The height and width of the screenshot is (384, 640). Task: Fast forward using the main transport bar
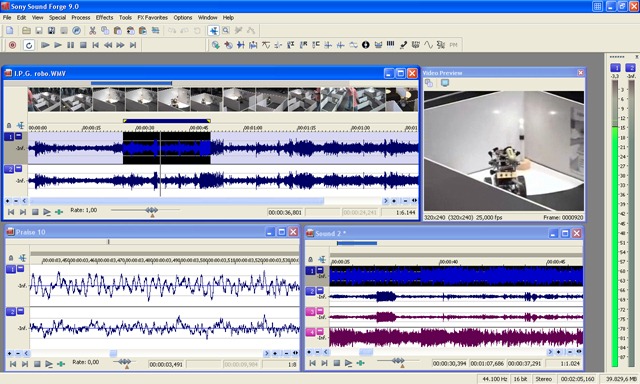pos(120,45)
